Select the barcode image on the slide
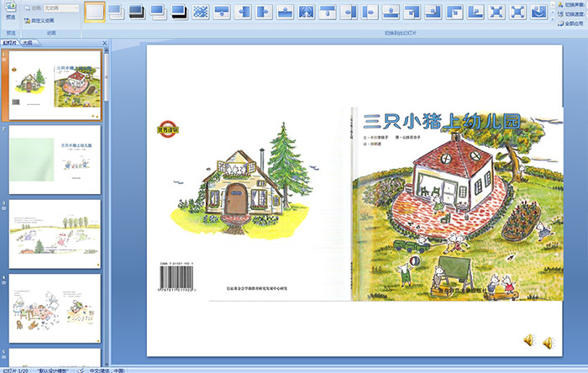The height and width of the screenshot is (373, 588). [x=176, y=277]
